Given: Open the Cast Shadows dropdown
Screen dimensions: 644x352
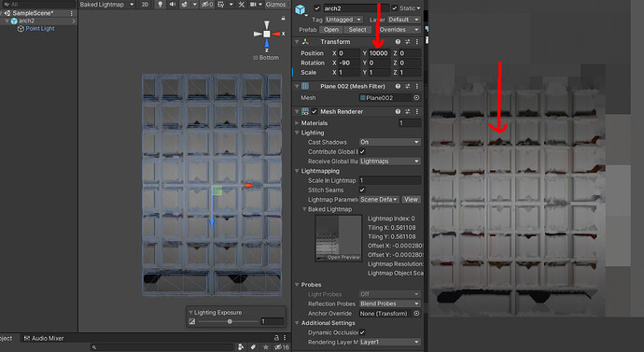Looking at the screenshot, I should click(390, 142).
